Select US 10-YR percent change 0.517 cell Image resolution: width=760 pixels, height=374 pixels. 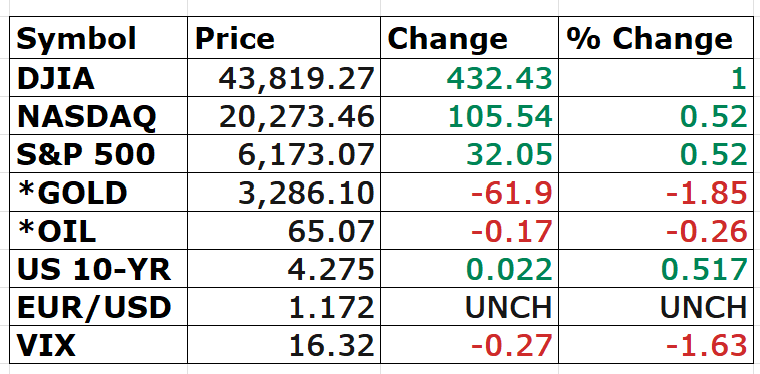coord(656,268)
